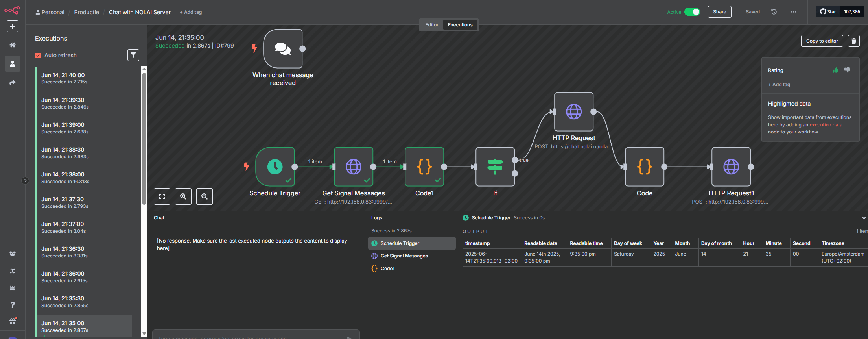This screenshot has height=339, width=868.
Task: Open the Shared arrow icon in sidebar
Action: click(x=13, y=82)
